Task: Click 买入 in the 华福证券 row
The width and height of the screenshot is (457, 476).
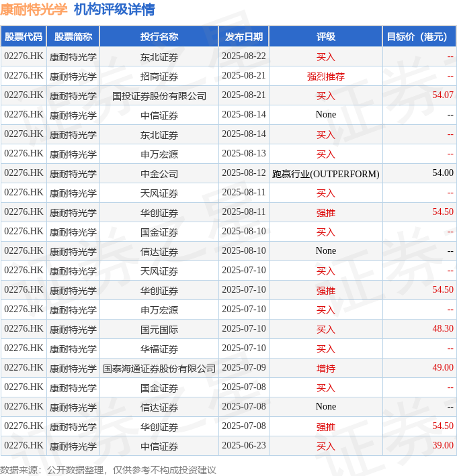Action: [326, 349]
